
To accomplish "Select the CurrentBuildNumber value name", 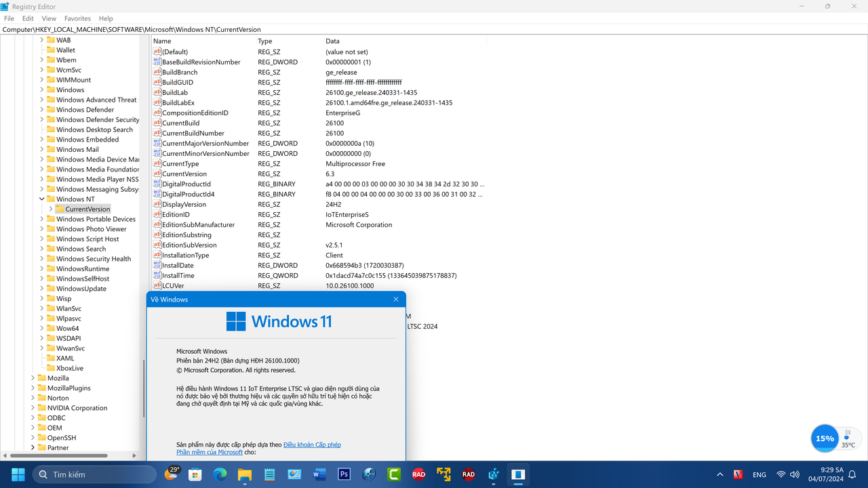I will [193, 133].
